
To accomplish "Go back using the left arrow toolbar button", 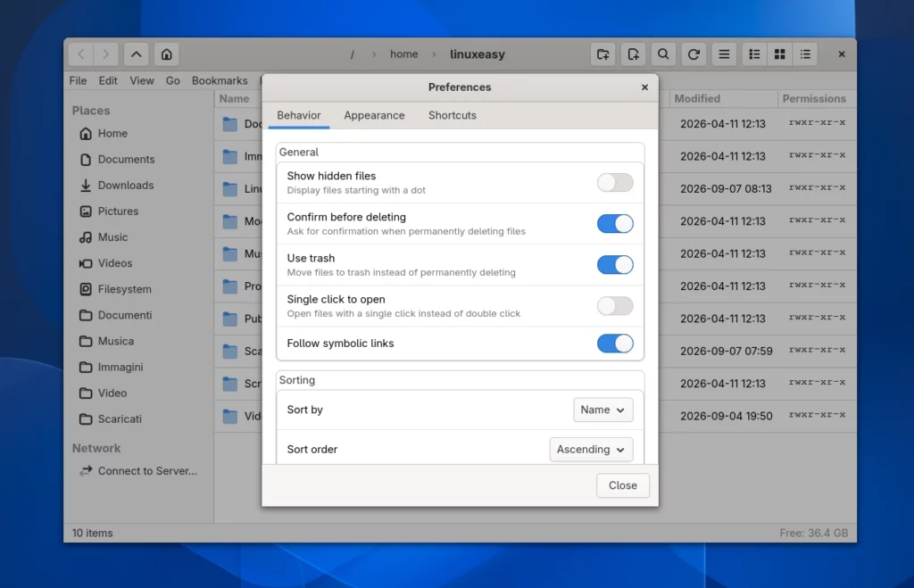I will click(81, 54).
